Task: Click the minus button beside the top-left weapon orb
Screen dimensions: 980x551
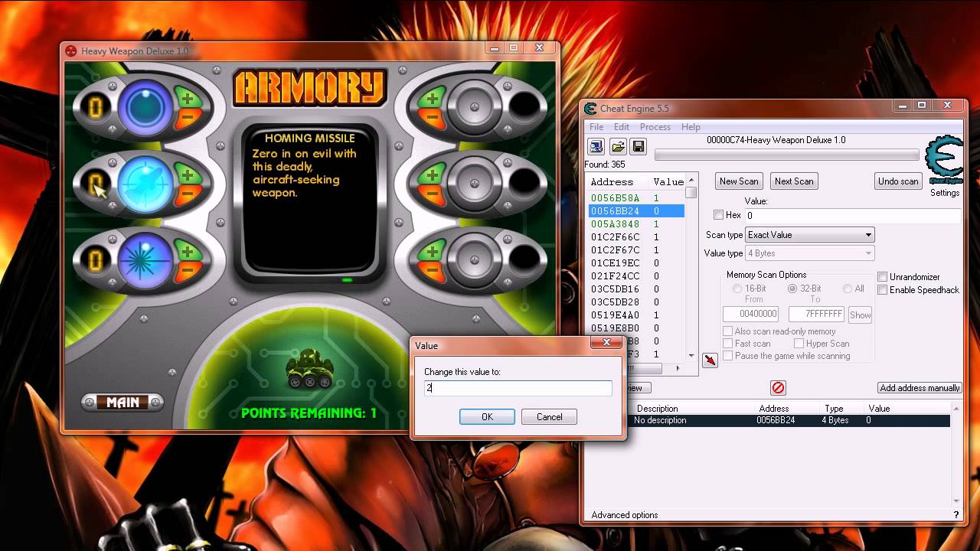Action: [x=188, y=118]
